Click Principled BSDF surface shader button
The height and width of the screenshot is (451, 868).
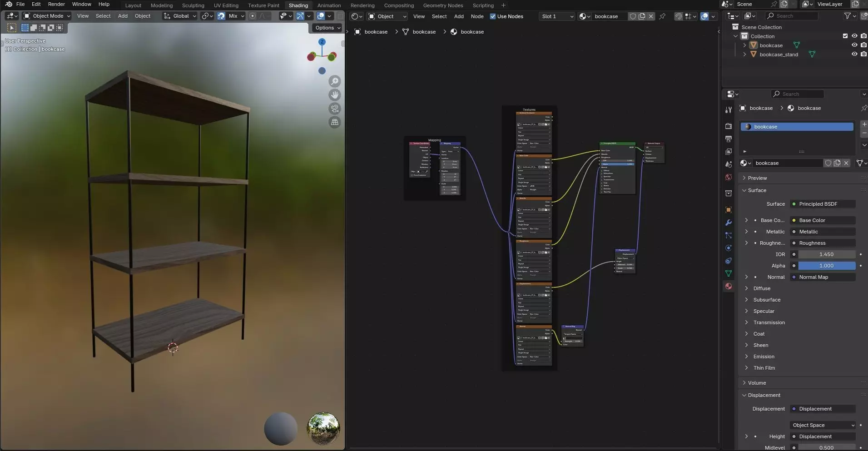(x=823, y=204)
